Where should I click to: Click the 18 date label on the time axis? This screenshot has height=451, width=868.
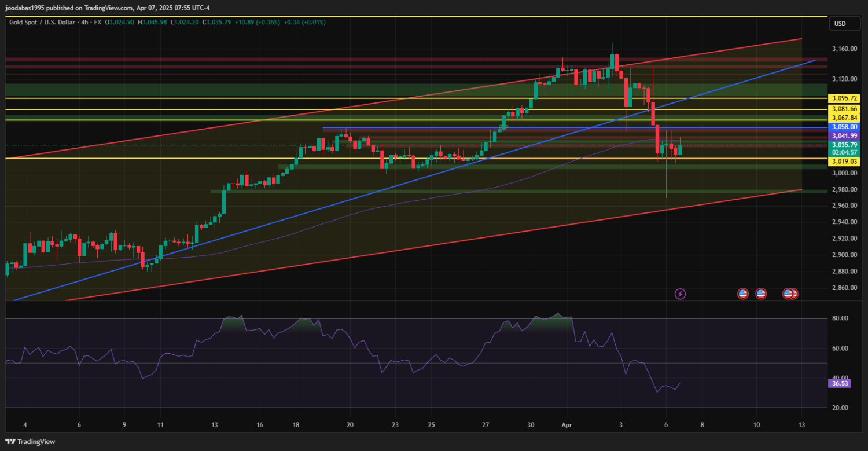[x=296, y=424]
